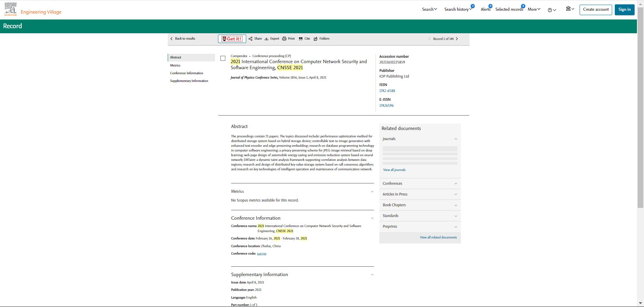
Task: Open Folders from the record toolbar
Action: coord(321,39)
